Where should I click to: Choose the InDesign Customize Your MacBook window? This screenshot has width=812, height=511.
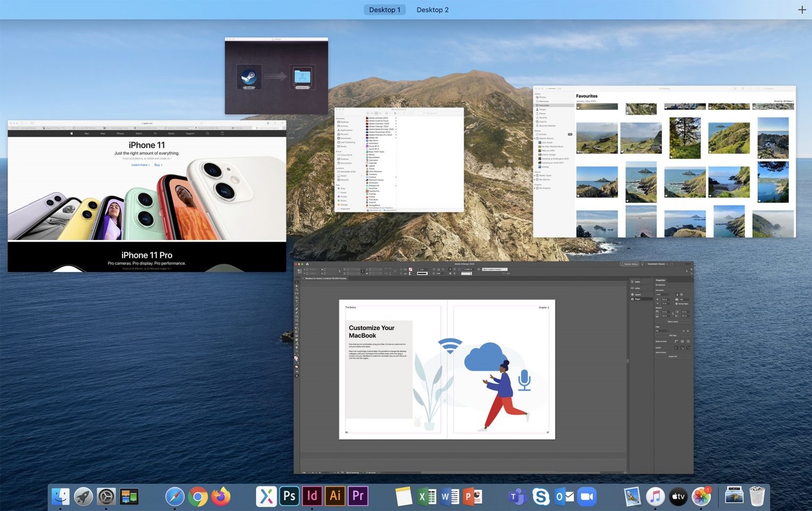[x=493, y=367]
